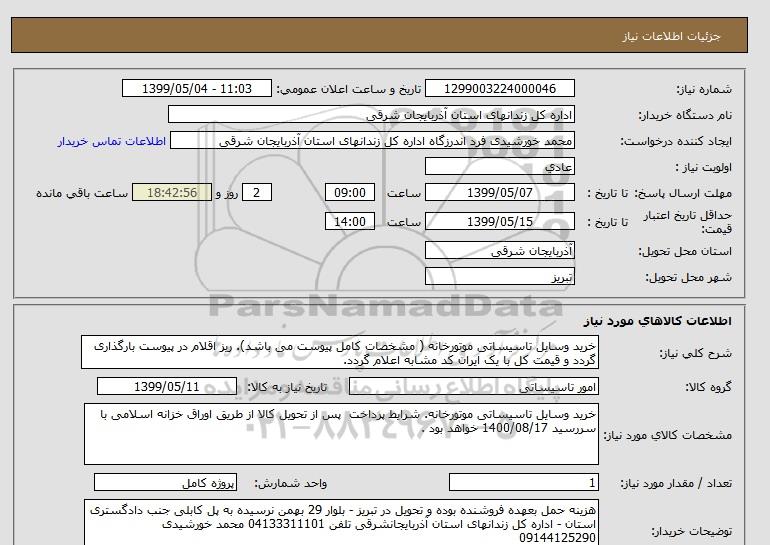Click response deadline time 09:00
The image size is (770, 545).
[350, 192]
